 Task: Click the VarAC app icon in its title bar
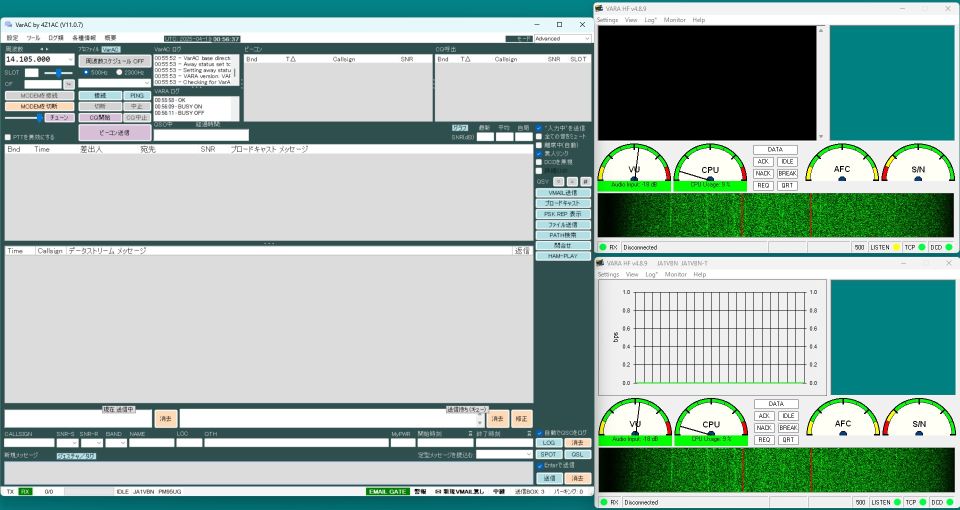tap(9, 24)
